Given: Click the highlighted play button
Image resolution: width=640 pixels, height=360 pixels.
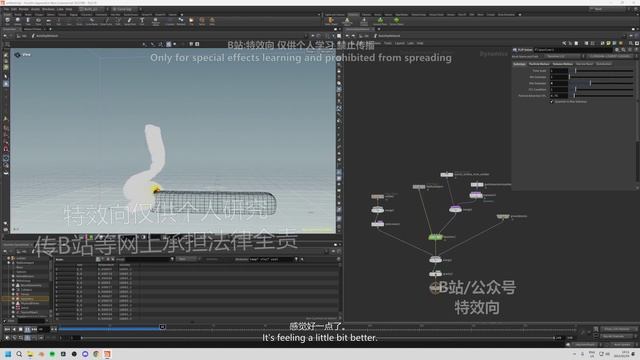Looking at the screenshot, I should [x=27, y=329].
